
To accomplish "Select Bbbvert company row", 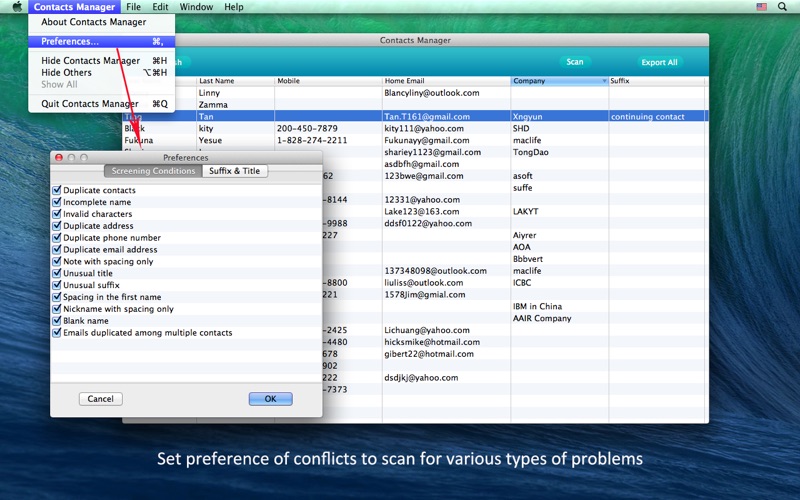I will tap(528, 259).
